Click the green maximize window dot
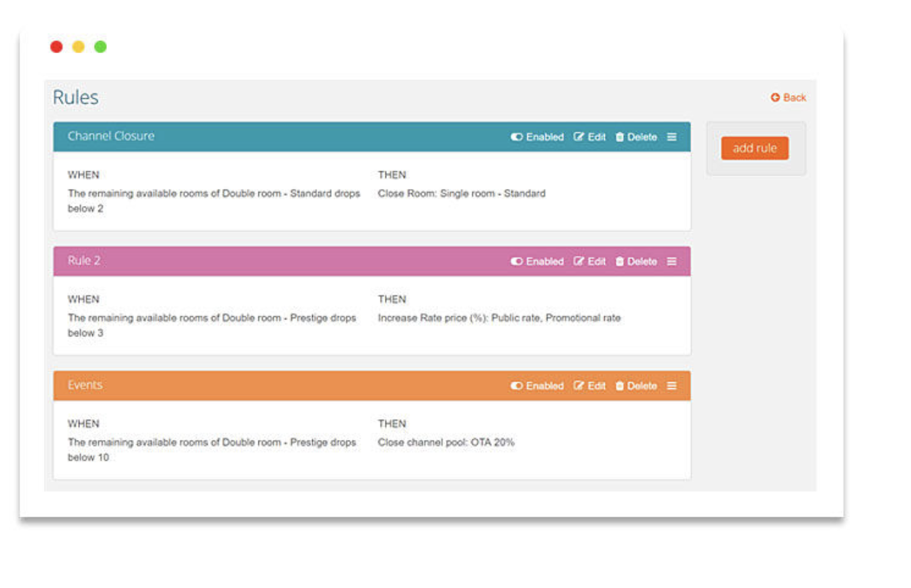Viewport: 911px width, 588px height. click(100, 46)
